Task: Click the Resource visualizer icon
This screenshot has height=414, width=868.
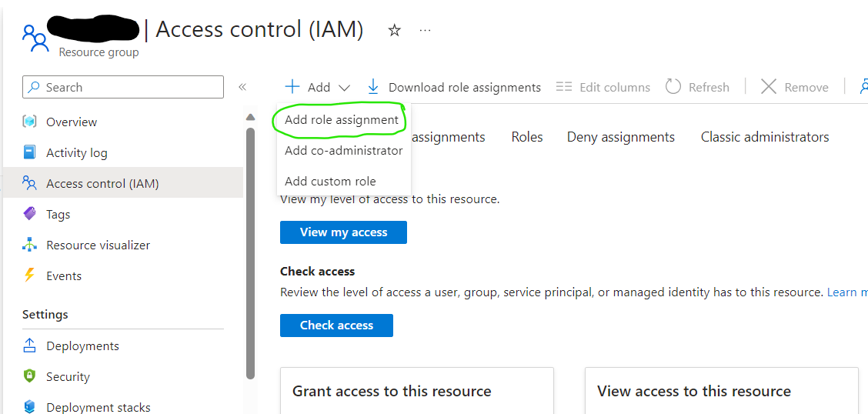Action: (29, 245)
